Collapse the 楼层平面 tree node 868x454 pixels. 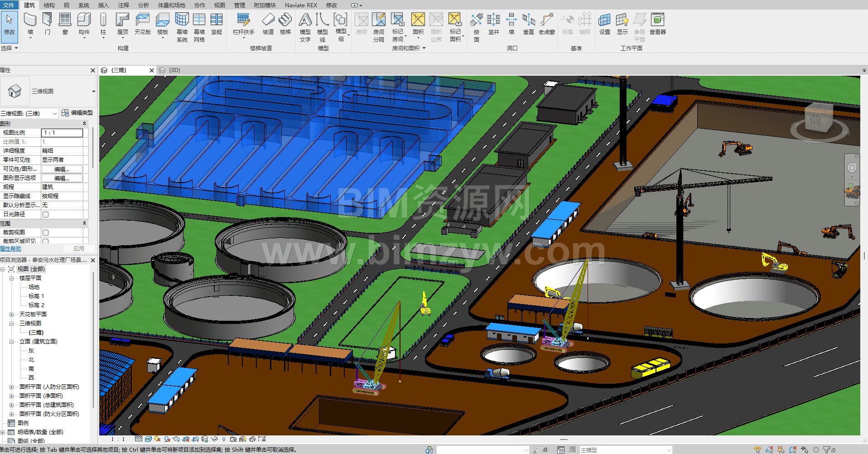[11, 278]
